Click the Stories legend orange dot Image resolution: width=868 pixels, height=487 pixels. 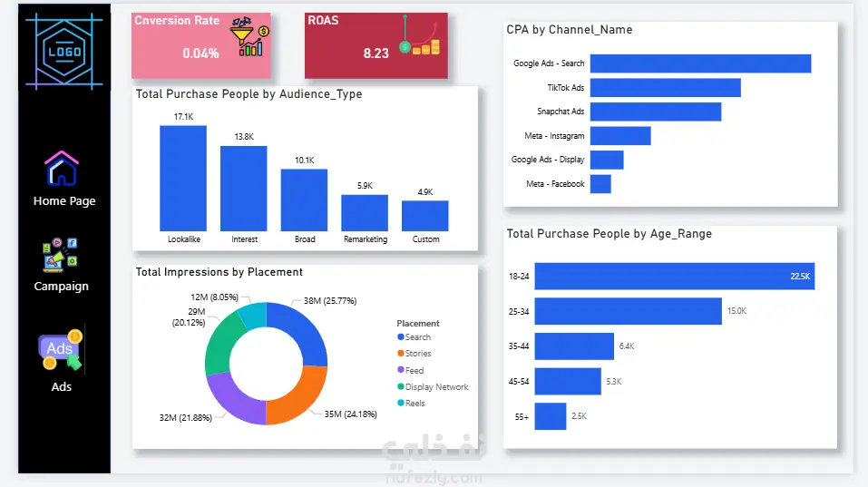[401, 353]
